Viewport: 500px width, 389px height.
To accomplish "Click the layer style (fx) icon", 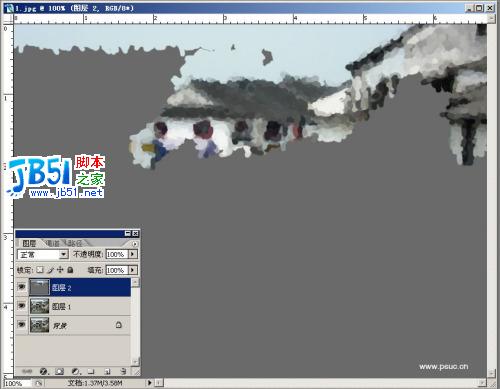I will [43, 371].
